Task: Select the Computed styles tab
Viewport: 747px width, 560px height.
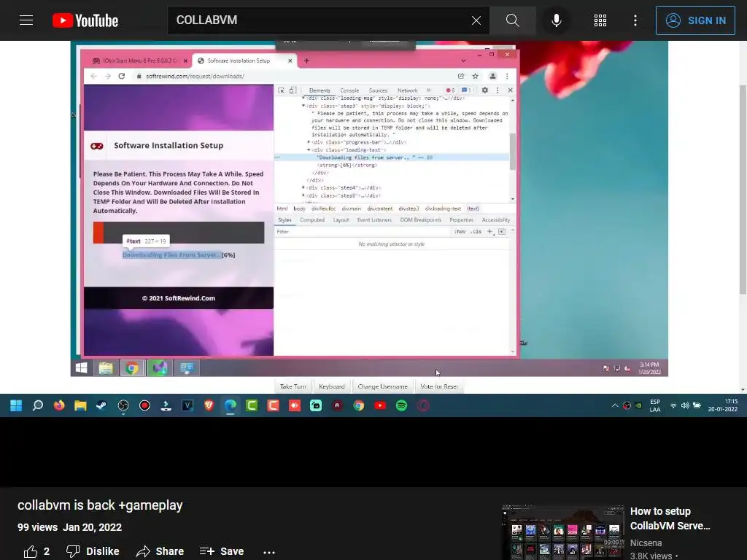Action: pyautogui.click(x=312, y=220)
